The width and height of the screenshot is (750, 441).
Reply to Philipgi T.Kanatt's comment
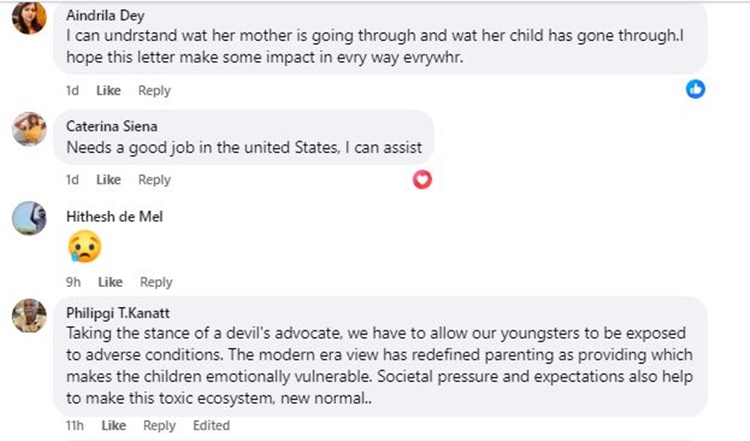coord(159,425)
